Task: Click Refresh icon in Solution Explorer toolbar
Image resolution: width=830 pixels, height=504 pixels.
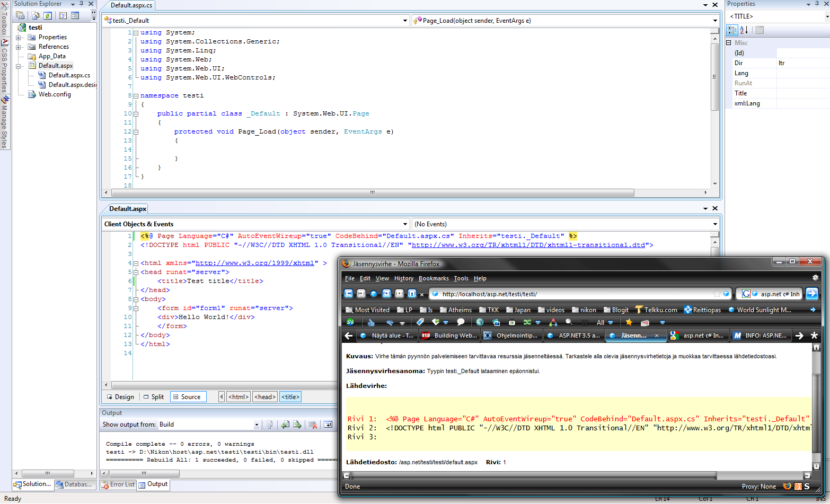Action: (x=48, y=16)
